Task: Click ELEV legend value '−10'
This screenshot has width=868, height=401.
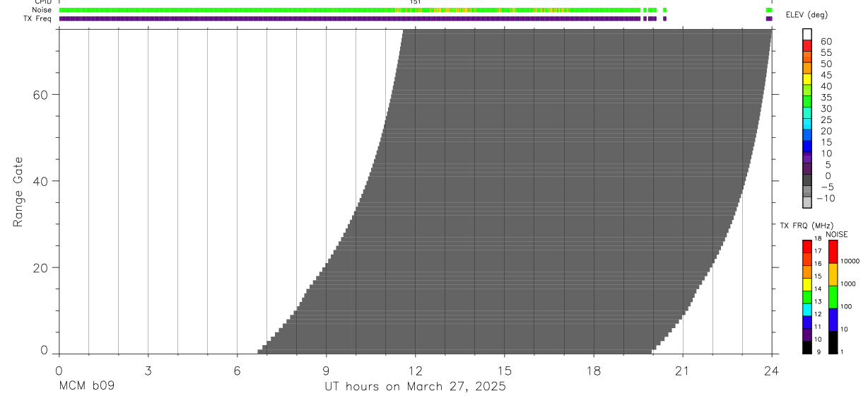Action: (826, 198)
